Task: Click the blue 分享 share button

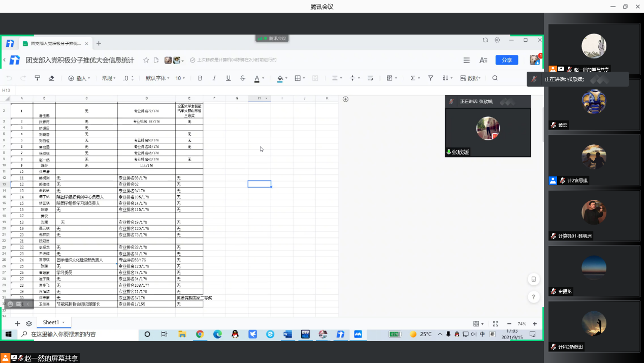Action: pos(506,60)
